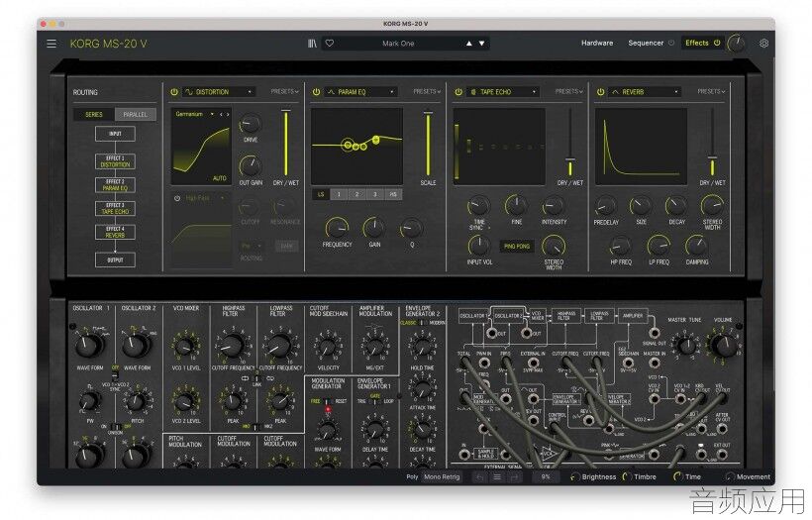Click the EFFECT 4 REVERB routing block
The width and height of the screenshot is (812, 520).
pyautogui.click(x=115, y=232)
